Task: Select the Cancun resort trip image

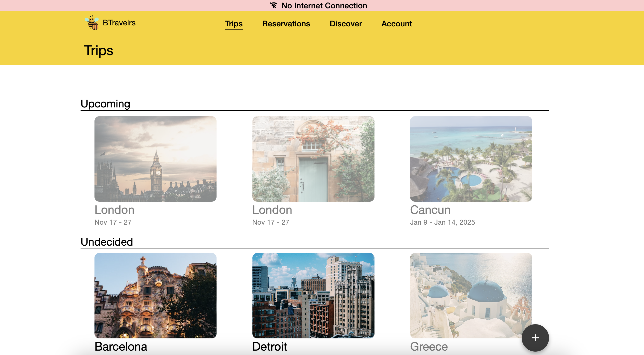Action: (471, 159)
